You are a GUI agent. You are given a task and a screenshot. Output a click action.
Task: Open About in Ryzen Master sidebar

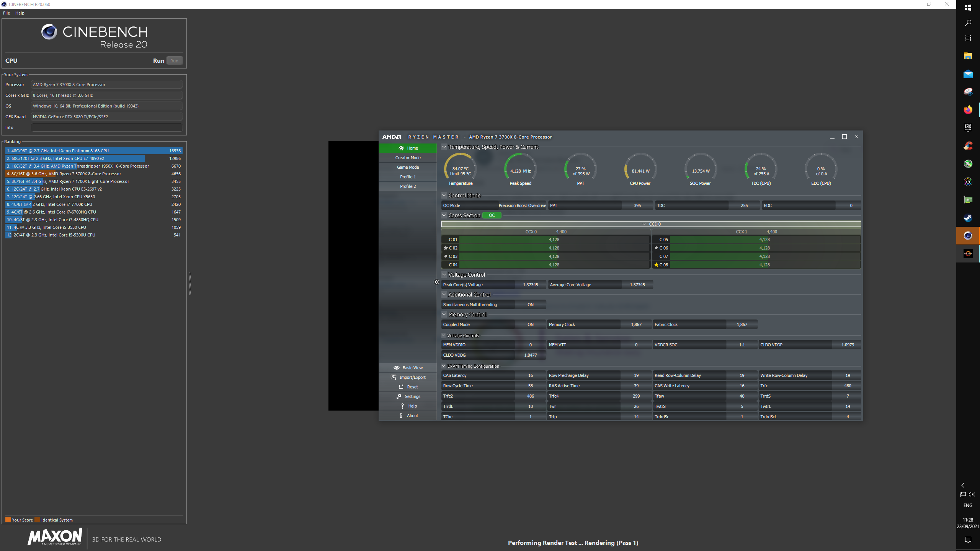click(408, 416)
